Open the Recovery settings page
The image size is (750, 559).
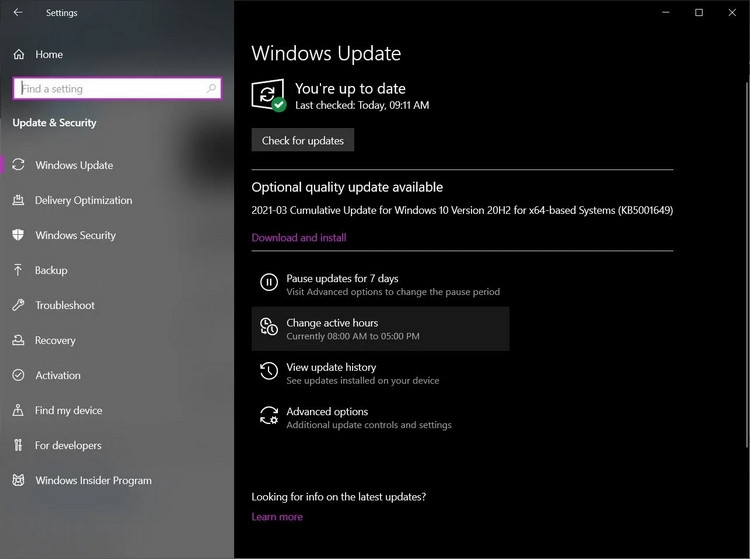tap(55, 340)
